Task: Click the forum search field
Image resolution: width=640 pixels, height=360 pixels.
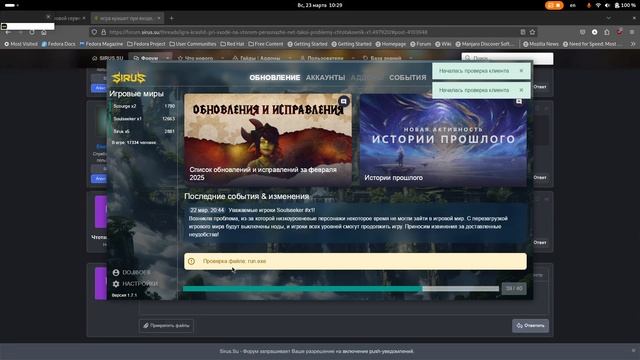Action: pos(507,58)
